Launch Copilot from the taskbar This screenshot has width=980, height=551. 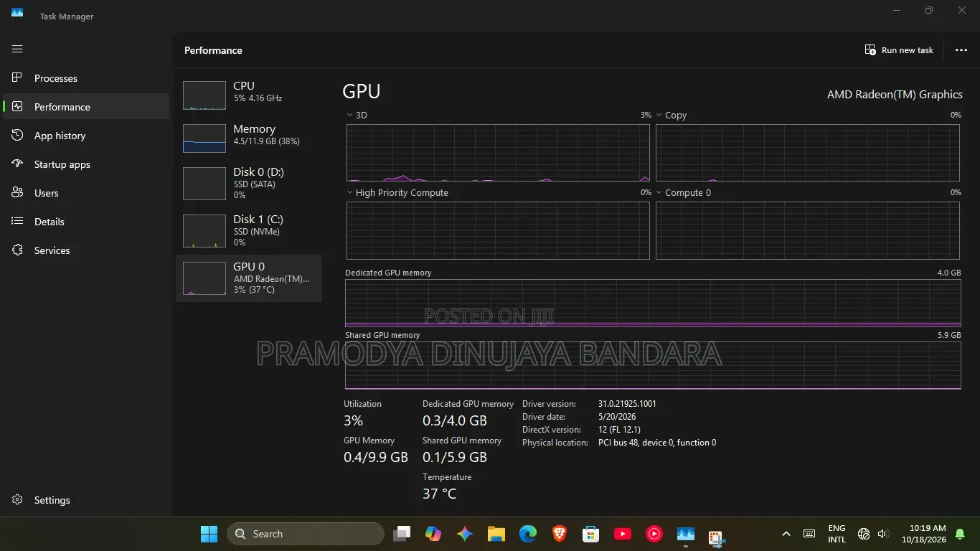pyautogui.click(x=433, y=534)
